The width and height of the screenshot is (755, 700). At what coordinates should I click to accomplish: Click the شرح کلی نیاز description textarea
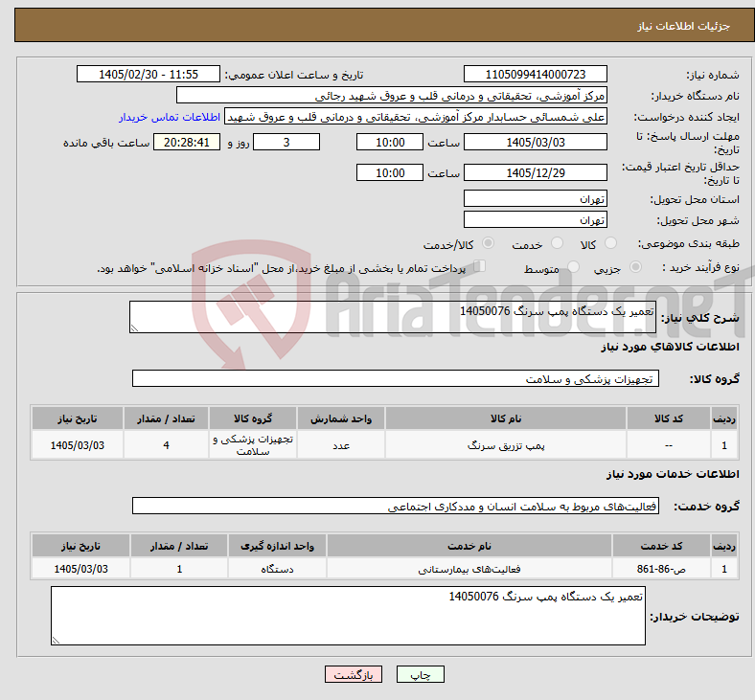coord(393,317)
